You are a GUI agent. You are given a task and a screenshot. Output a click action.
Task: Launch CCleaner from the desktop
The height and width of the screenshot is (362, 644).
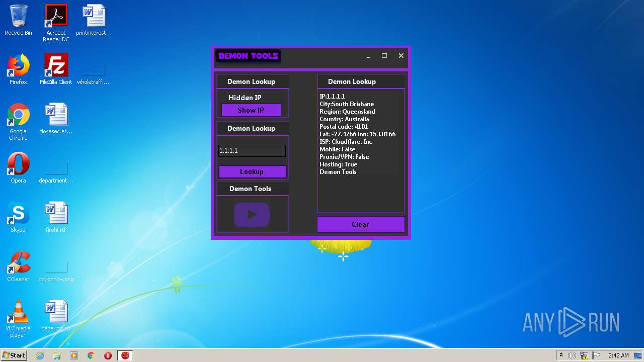(18, 266)
